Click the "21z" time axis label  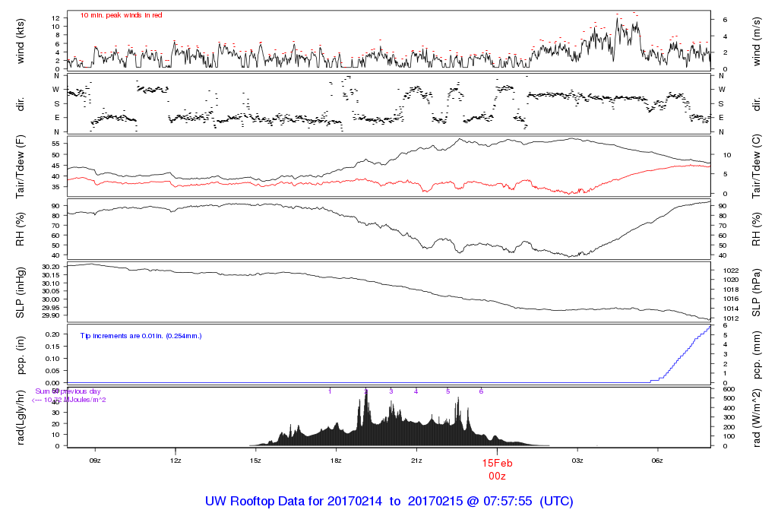point(416,461)
